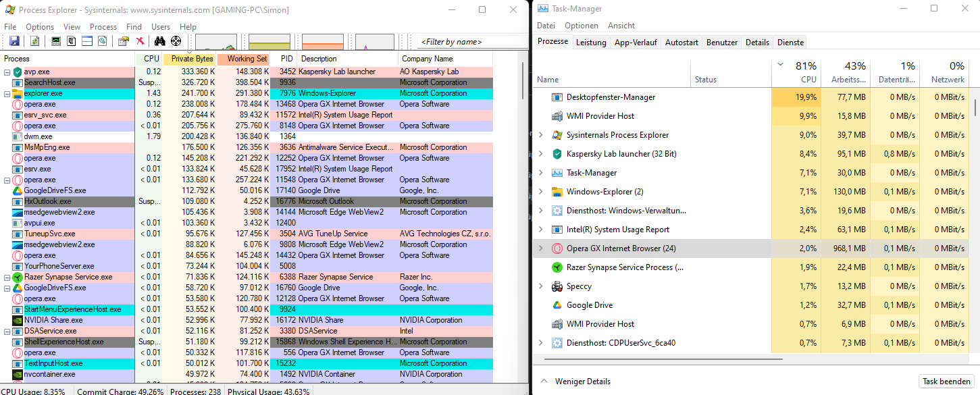The height and width of the screenshot is (395, 980).
Task: Click the Task beenden button
Action: point(946,381)
